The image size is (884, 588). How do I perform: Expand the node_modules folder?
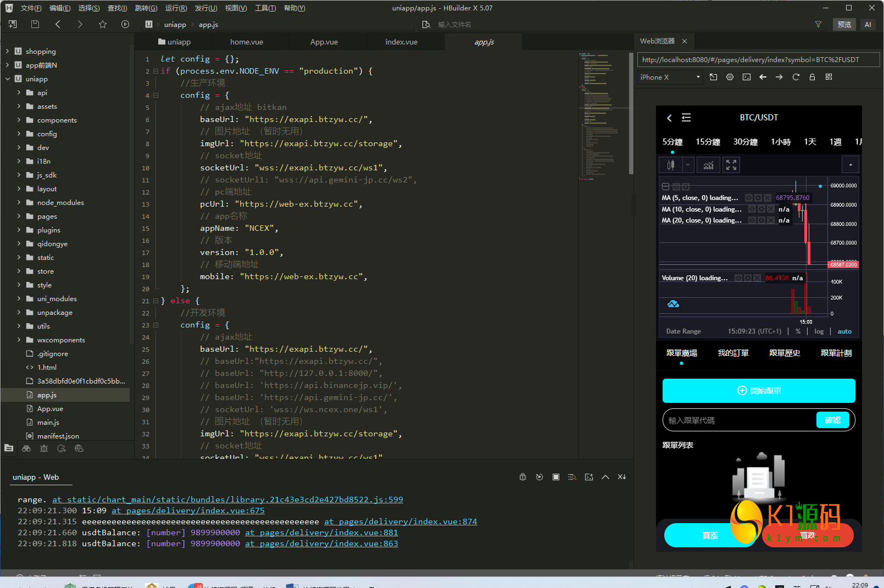[19, 202]
